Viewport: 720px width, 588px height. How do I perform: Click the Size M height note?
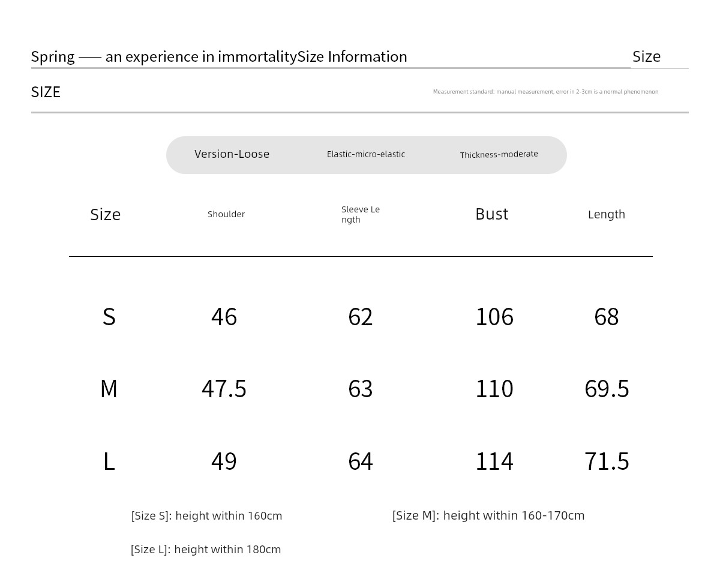click(488, 515)
